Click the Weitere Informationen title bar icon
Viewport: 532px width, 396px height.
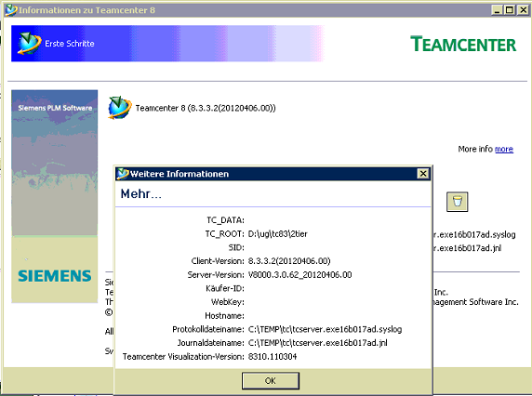123,174
